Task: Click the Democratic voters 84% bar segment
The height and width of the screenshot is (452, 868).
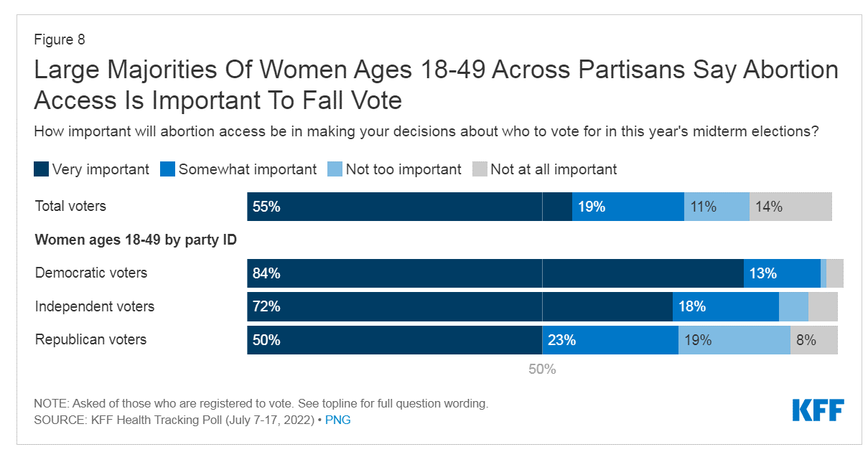Action: 495,273
